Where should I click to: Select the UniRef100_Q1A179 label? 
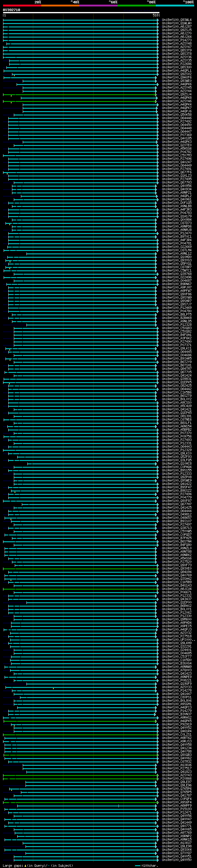pyautogui.click(x=176, y=217)
